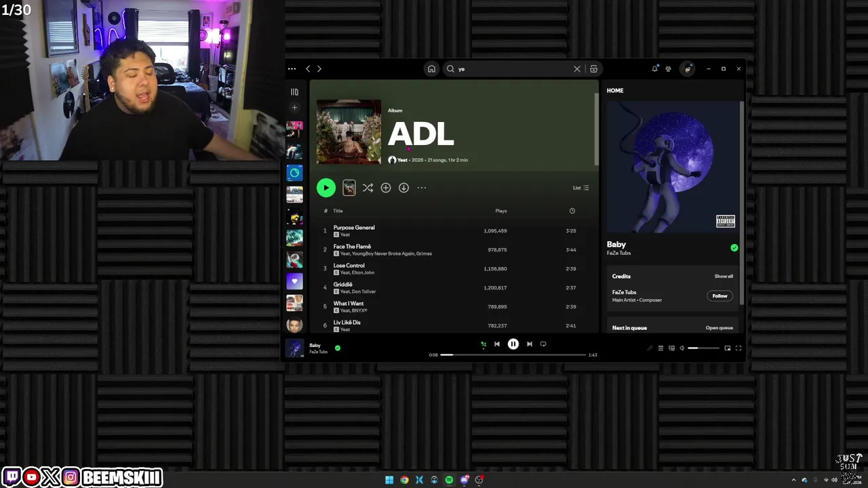Click the ADL album cover art
This screenshot has width=868, height=488.
coord(349,132)
